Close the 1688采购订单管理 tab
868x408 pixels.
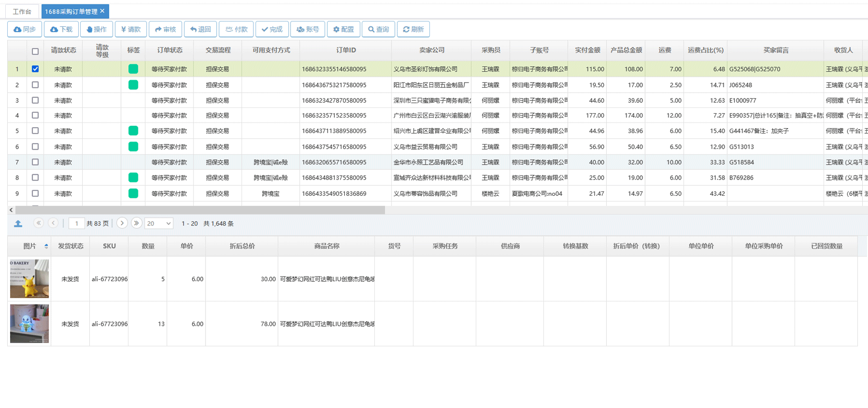[102, 11]
